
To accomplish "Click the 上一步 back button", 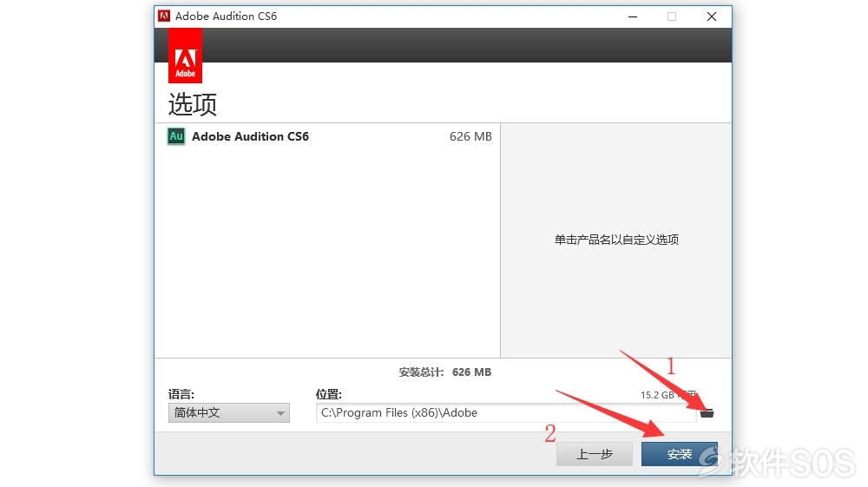I will [594, 454].
